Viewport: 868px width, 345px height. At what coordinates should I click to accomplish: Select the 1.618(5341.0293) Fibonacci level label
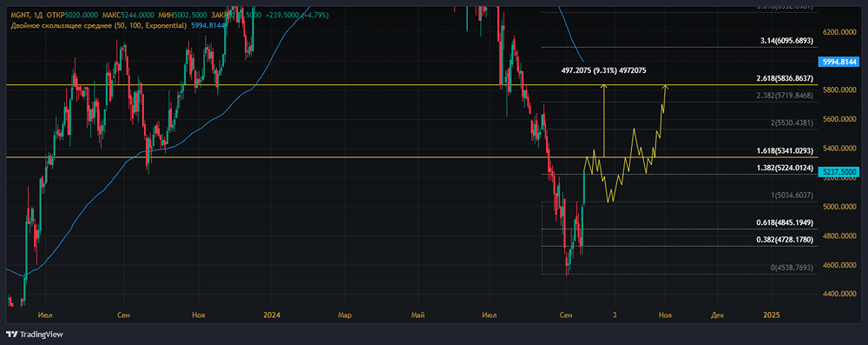coord(785,150)
